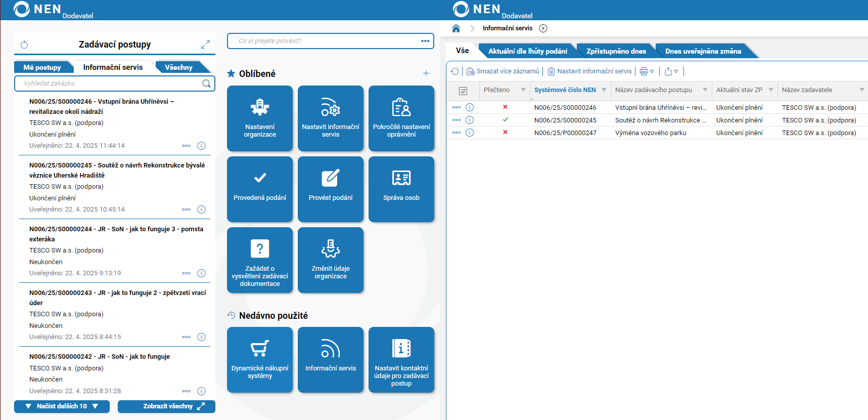Open the Aktuální stav ZP filter dropdown
Screen dimensions: 868x420
pyautogui.click(x=771, y=90)
